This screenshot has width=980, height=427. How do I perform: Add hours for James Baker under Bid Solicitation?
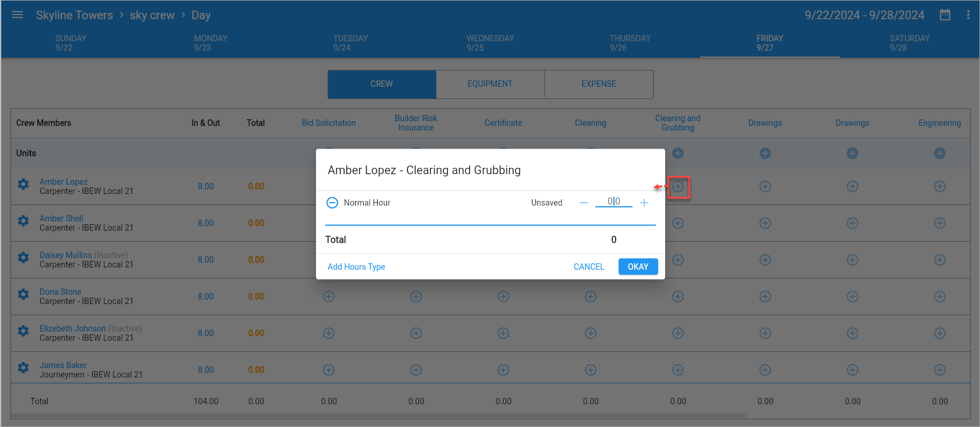[x=329, y=370]
